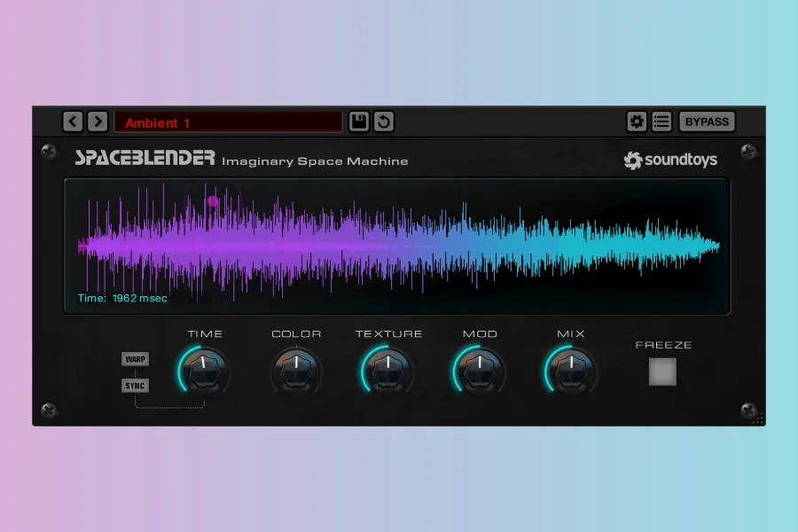This screenshot has width=798, height=532.
Task: Click the TIME knob
Action: pyautogui.click(x=204, y=370)
